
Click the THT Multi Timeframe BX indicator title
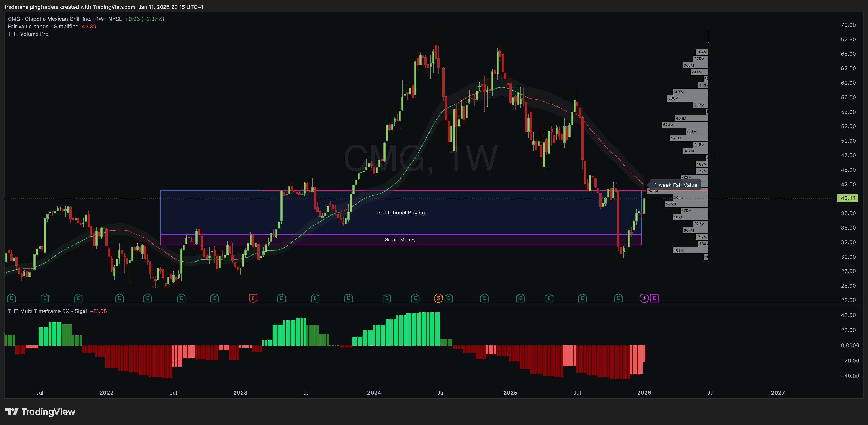click(x=47, y=311)
